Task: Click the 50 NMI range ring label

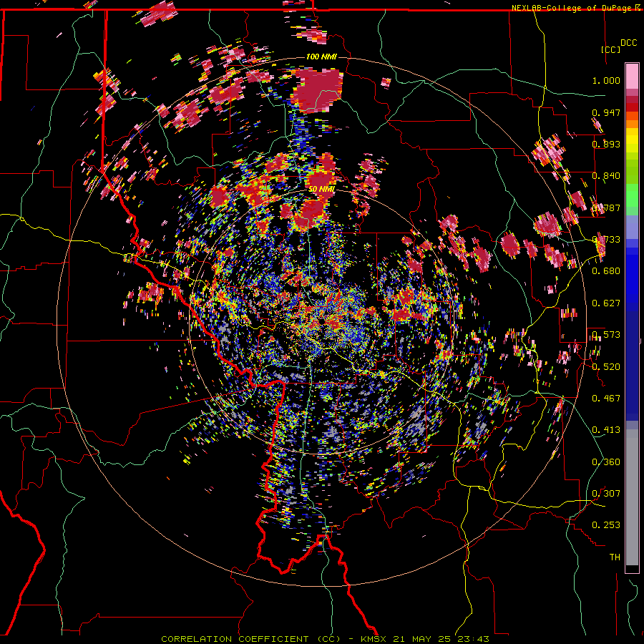Action: [322, 189]
